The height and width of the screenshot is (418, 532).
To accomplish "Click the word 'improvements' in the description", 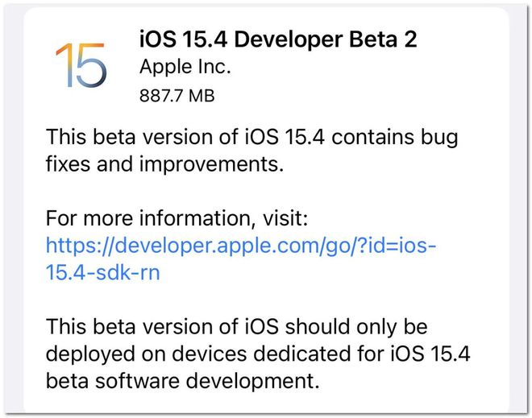I will pos(209,165).
